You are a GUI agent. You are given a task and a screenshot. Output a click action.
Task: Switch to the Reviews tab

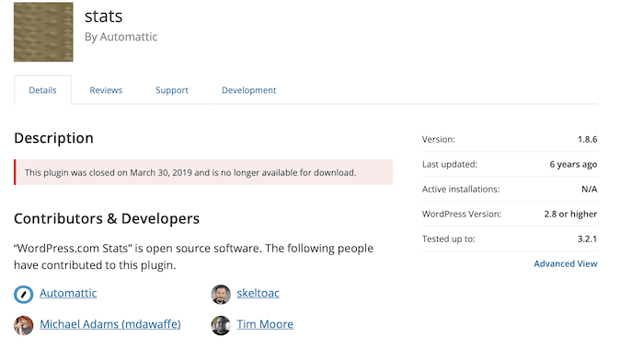point(106,90)
